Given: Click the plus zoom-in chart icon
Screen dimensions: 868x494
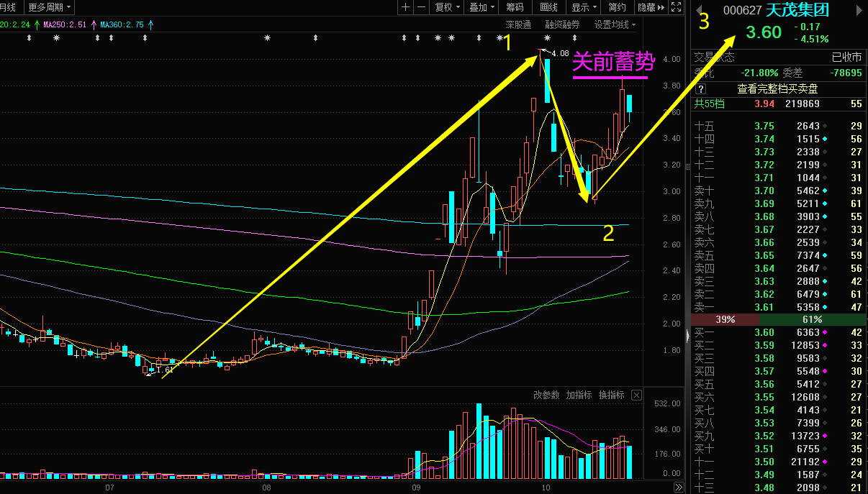Looking at the screenshot, I should point(406,7).
